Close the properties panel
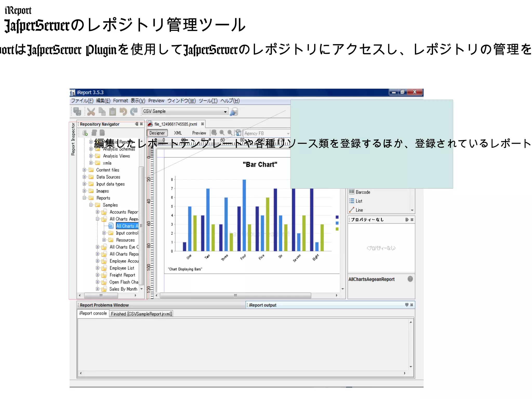The width and height of the screenshot is (532, 399). (x=412, y=220)
